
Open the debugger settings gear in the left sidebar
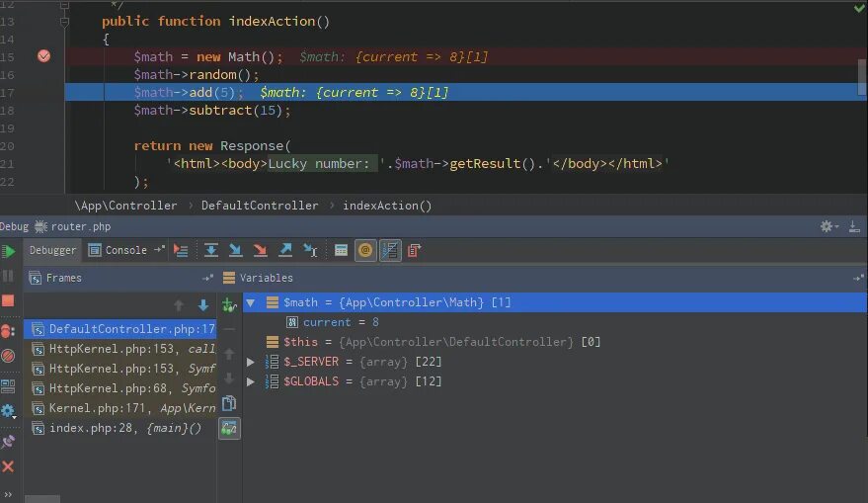pyautogui.click(x=8, y=410)
